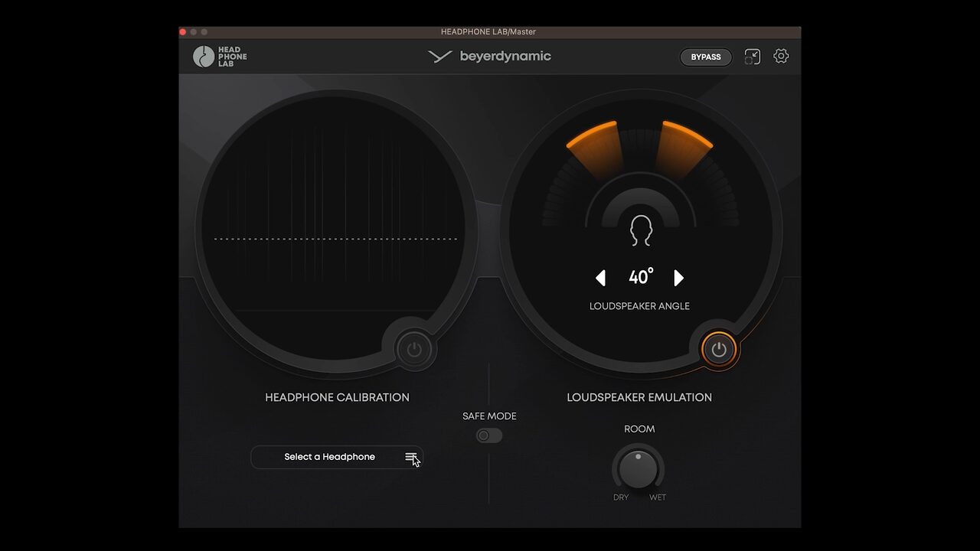
Task: Decrease loudspeaker angle with left arrow
Action: [601, 278]
